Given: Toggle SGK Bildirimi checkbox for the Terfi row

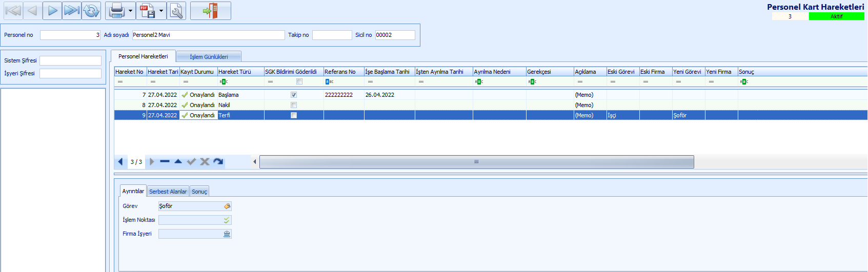Looking at the screenshot, I should point(294,115).
